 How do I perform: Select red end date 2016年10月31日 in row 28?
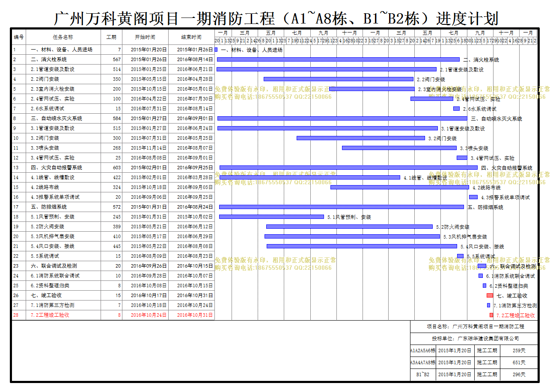pos(195,315)
